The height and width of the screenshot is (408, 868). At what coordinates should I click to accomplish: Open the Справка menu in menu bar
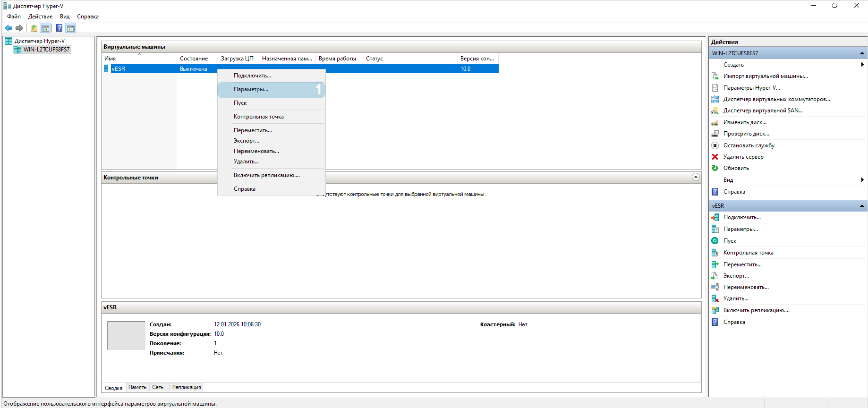tap(88, 17)
